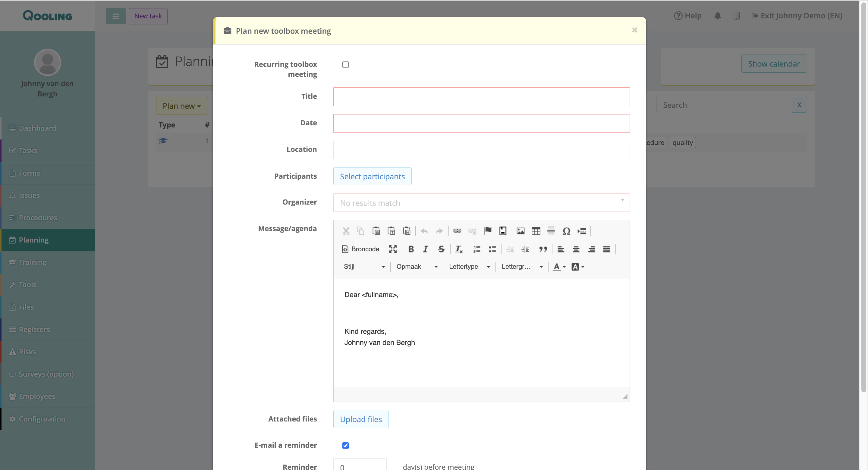Insert a table in the editor
868x470 pixels.
[x=536, y=231]
